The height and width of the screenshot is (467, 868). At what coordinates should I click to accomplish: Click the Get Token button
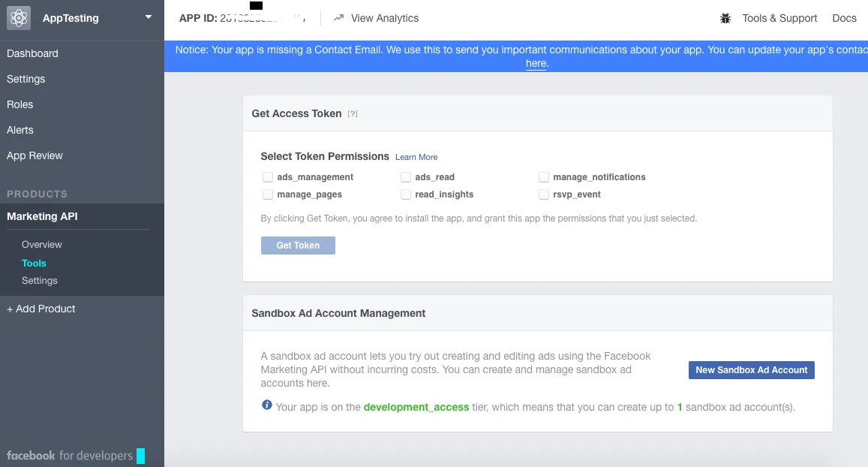[298, 246]
